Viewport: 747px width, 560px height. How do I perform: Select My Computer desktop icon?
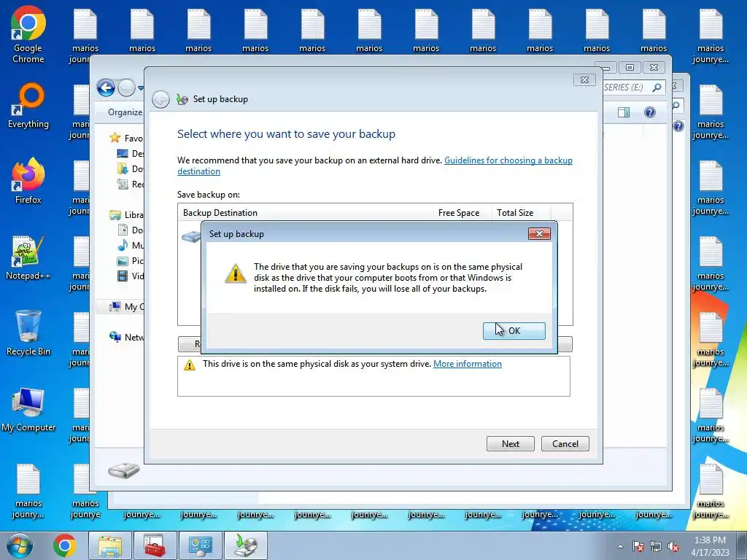(x=28, y=410)
